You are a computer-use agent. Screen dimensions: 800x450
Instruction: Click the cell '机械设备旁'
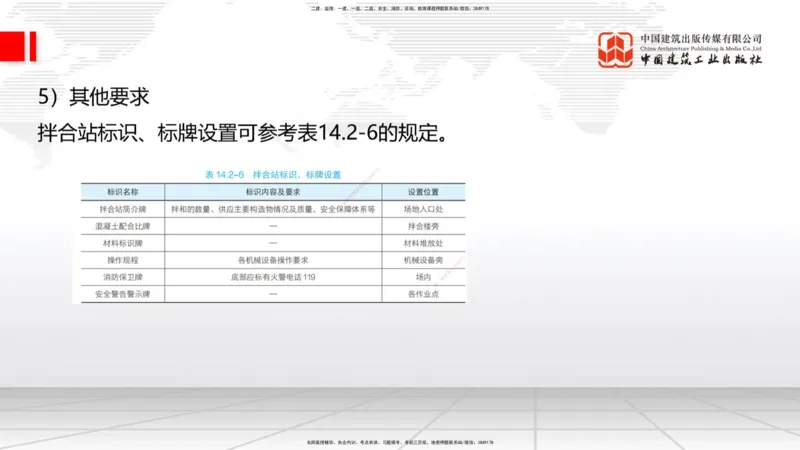coord(423,260)
